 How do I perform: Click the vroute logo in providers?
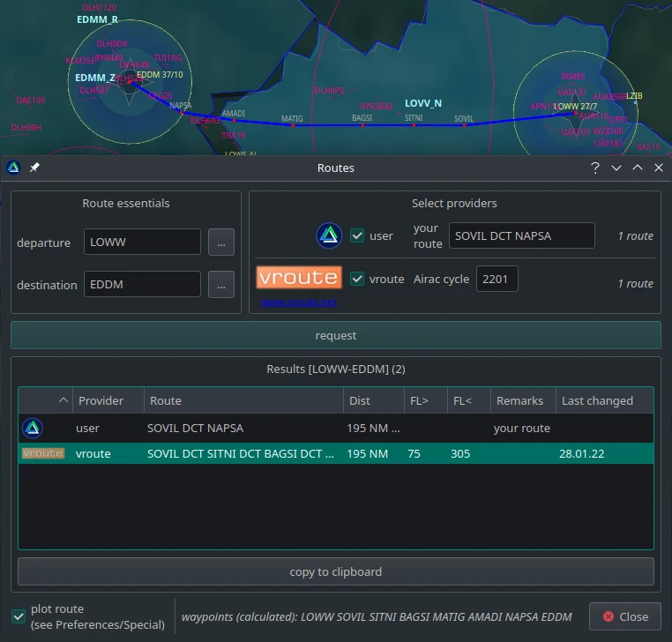(298, 279)
